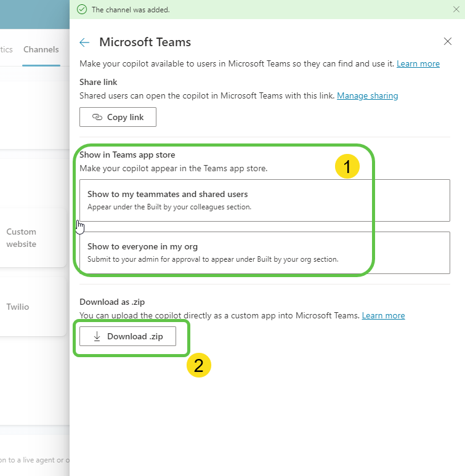Screen dimensions: 465x476
Task: Switch to the Channels tab
Action: (x=41, y=49)
